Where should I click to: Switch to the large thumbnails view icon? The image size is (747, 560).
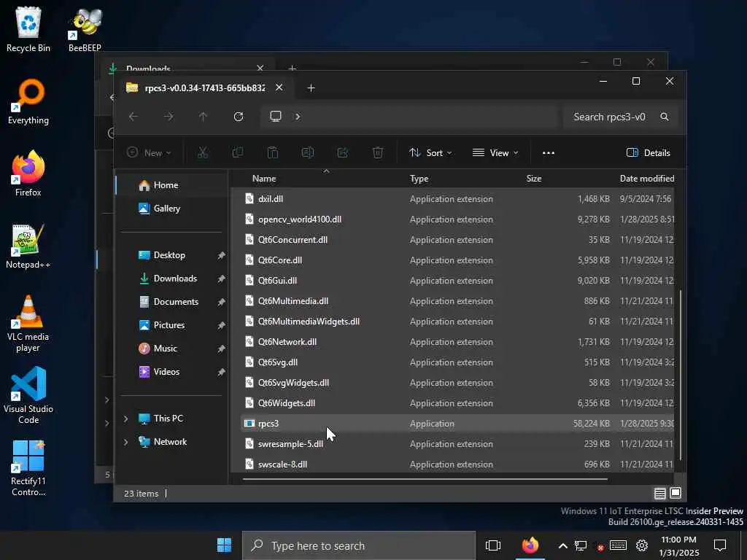[x=676, y=494]
